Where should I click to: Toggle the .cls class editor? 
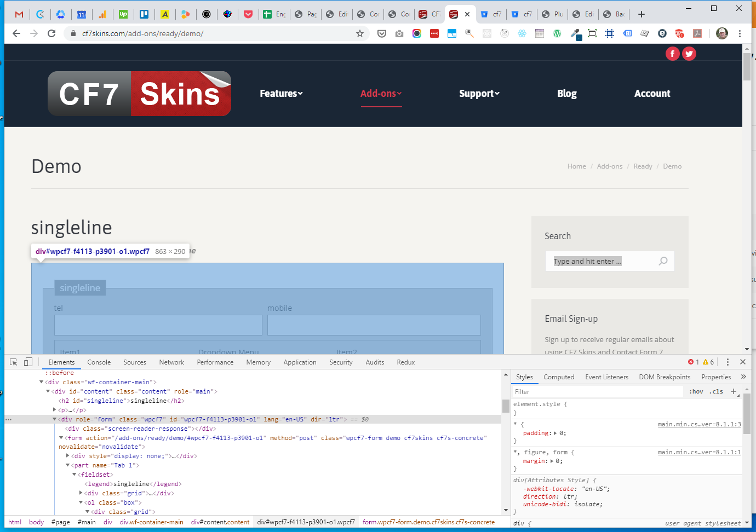click(x=717, y=392)
